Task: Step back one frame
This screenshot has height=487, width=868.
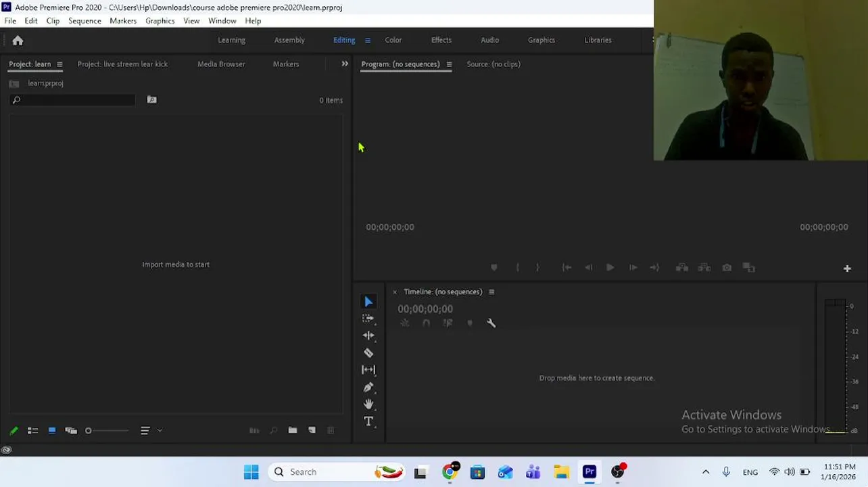Action: click(589, 268)
